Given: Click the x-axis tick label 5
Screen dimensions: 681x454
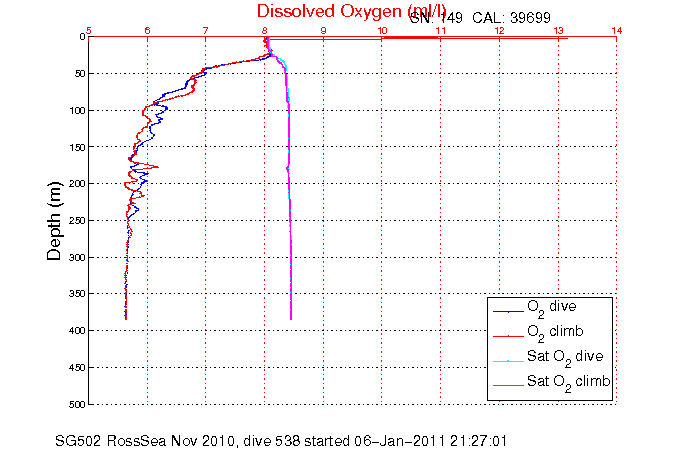Looking at the screenshot, I should pyautogui.click(x=89, y=30).
